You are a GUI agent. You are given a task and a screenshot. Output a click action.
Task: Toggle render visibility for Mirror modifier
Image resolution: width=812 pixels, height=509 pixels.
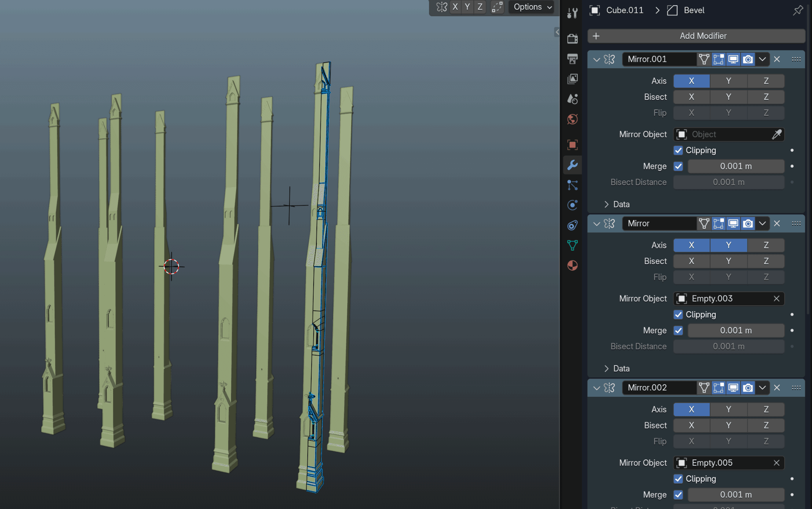[748, 224]
